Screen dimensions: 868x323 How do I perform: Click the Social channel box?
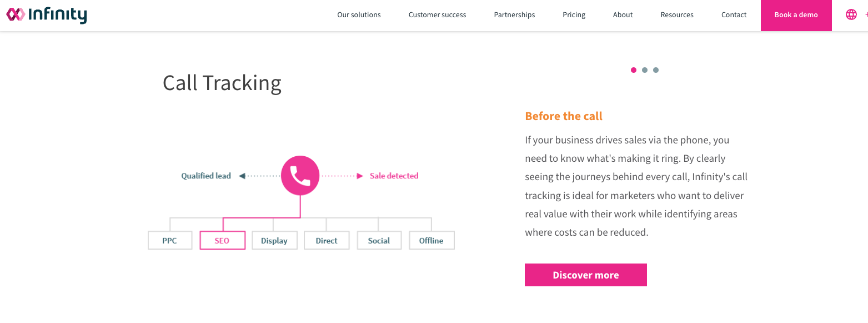[x=379, y=241]
